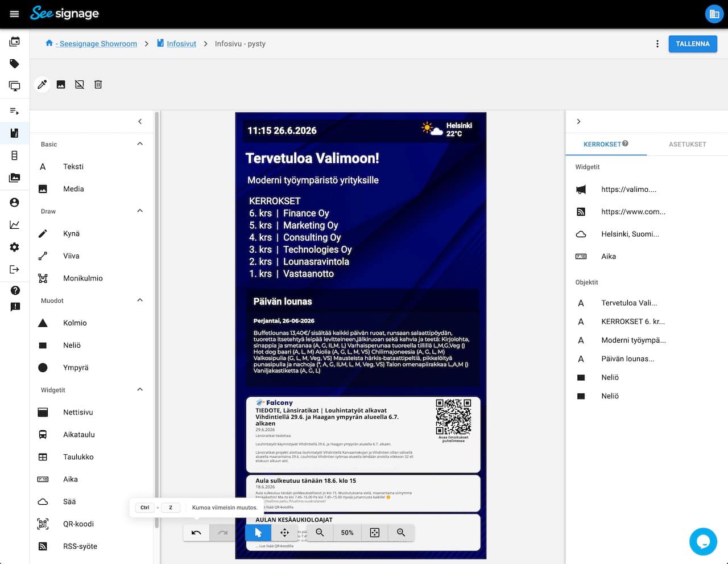Collapse the right layers panel

(x=578, y=121)
